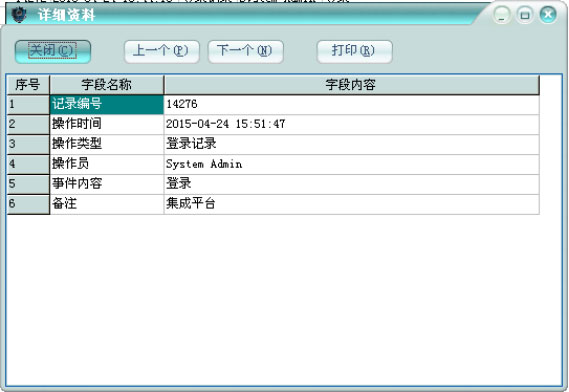Screen dimensions: 569x392
Task: Select the 事件内容 field name cell
Action: tap(107, 184)
